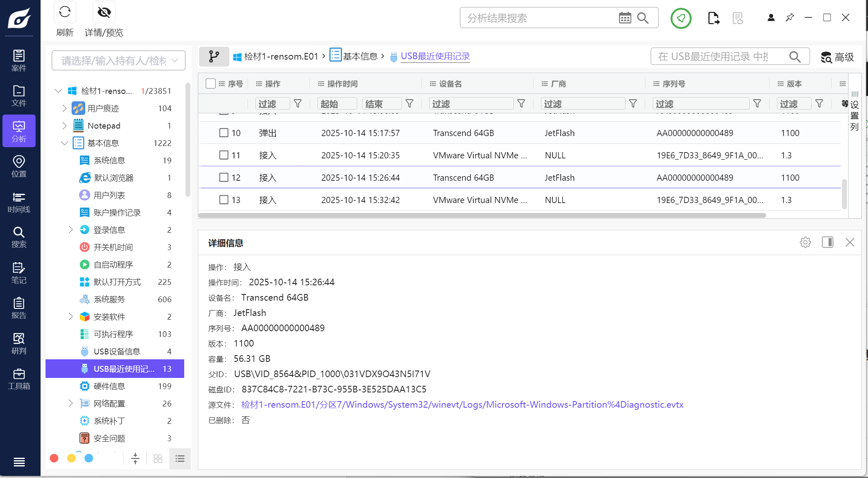Viewport: 868px width, 478px height.
Task: Check the checkbox for row 10
Action: pos(224,133)
